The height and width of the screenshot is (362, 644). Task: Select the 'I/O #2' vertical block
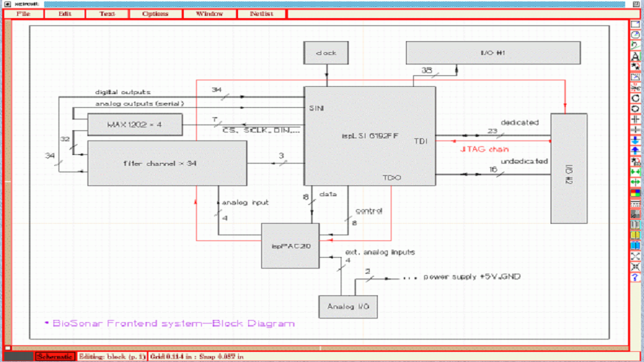[x=569, y=169]
